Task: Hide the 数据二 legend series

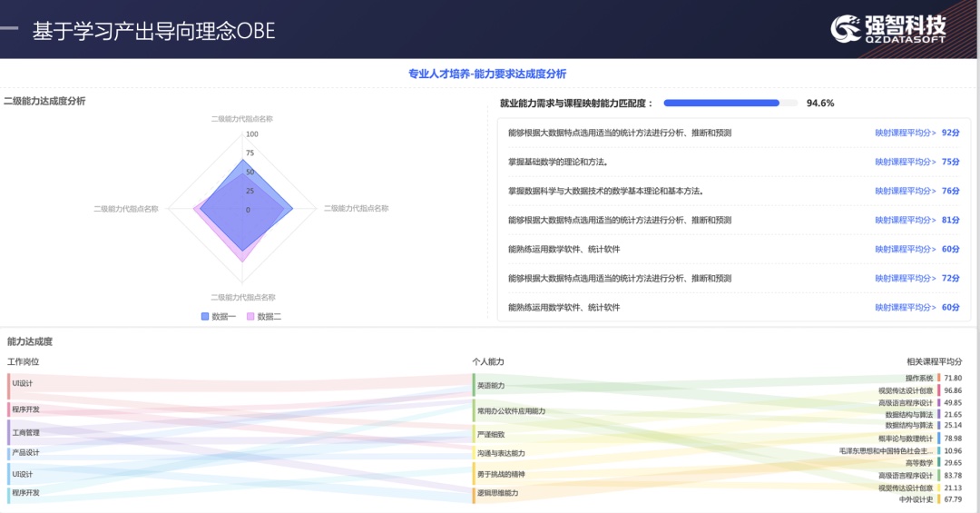Action: [263, 316]
